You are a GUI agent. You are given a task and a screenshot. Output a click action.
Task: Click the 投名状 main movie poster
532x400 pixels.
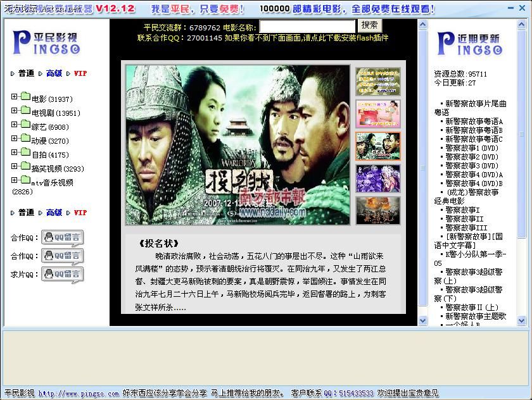(x=237, y=145)
